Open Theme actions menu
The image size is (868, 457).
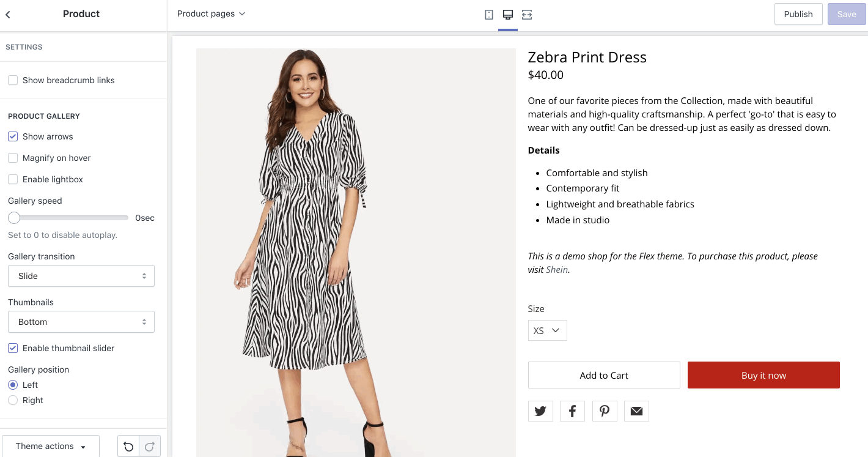pos(51,447)
